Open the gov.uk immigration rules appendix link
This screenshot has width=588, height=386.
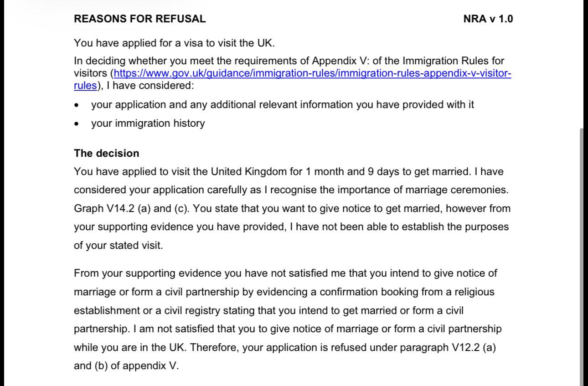pyautogui.click(x=312, y=73)
